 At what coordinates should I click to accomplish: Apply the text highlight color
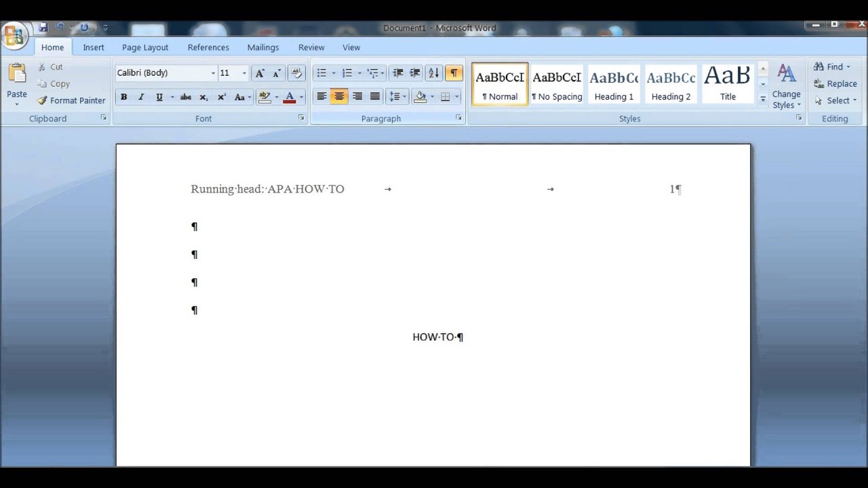click(x=264, y=97)
